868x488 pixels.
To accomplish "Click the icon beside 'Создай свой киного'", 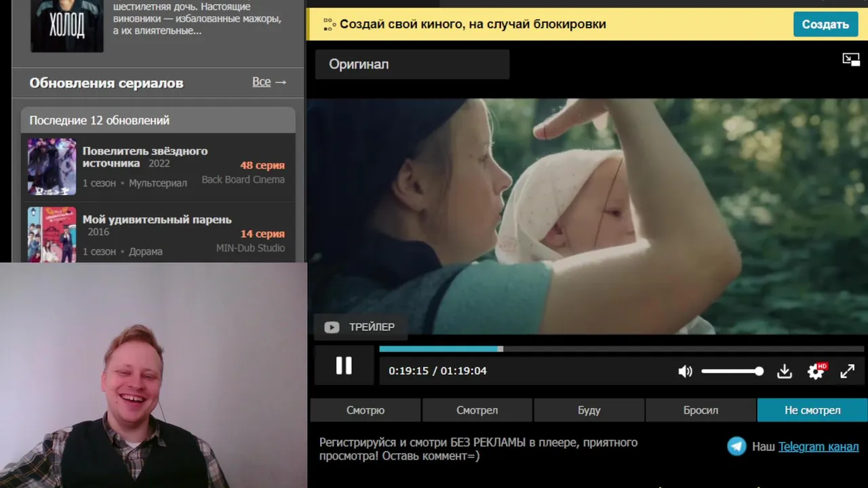I will tap(330, 24).
